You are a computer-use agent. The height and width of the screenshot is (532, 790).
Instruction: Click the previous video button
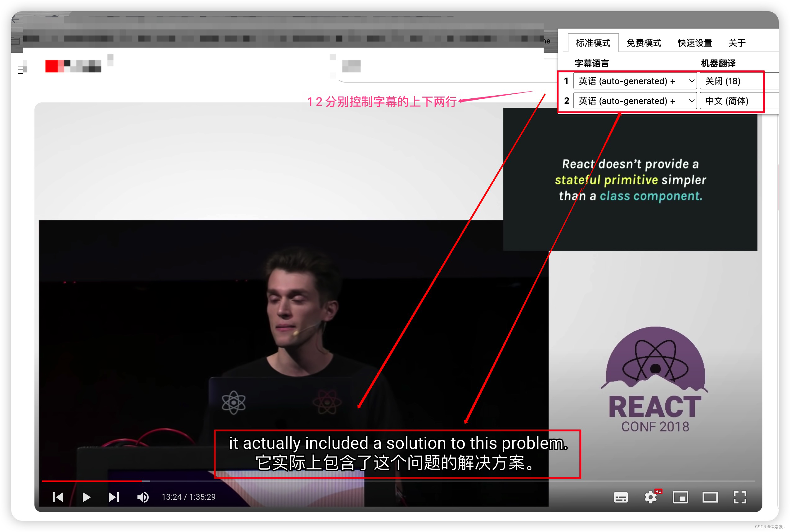[58, 498]
